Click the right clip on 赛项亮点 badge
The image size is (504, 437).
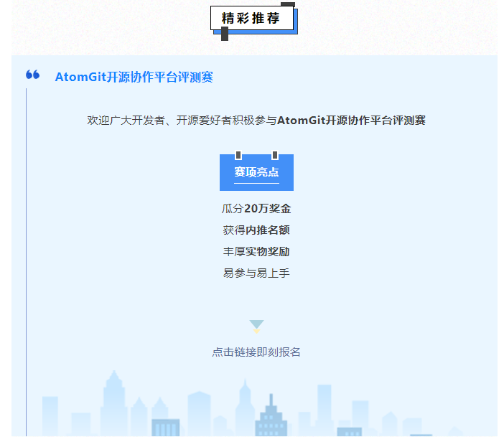click(274, 155)
